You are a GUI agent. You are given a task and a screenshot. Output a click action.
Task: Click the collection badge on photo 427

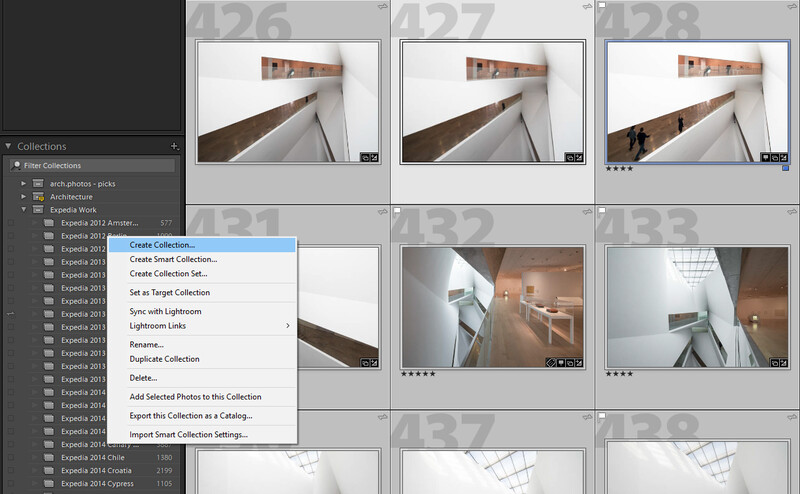tap(569, 158)
